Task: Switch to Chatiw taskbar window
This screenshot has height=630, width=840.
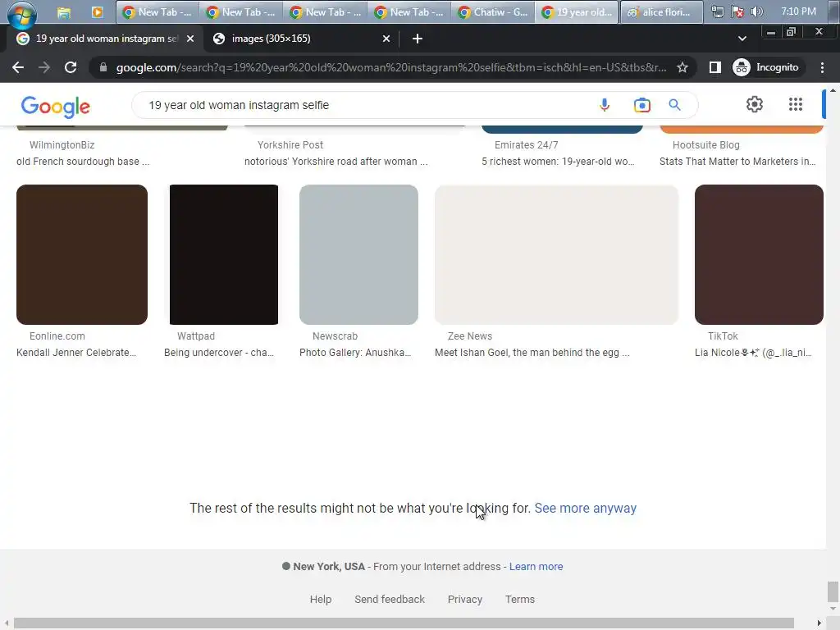Action: 493,11
